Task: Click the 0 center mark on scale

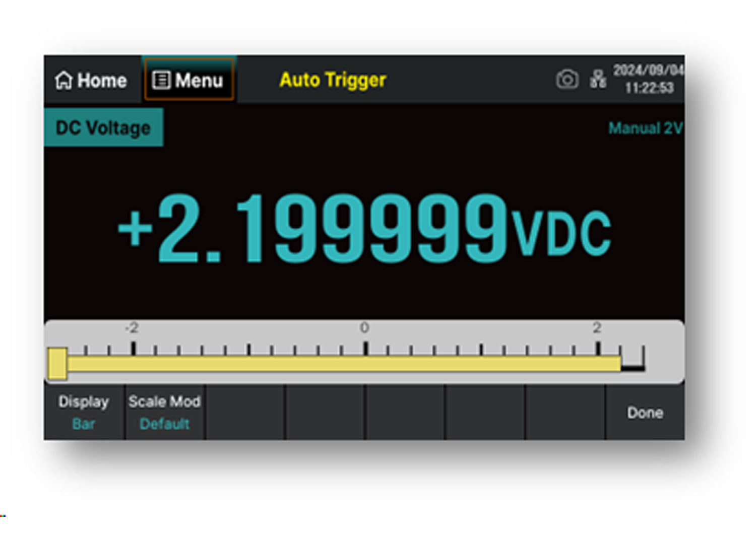Action: point(364,328)
